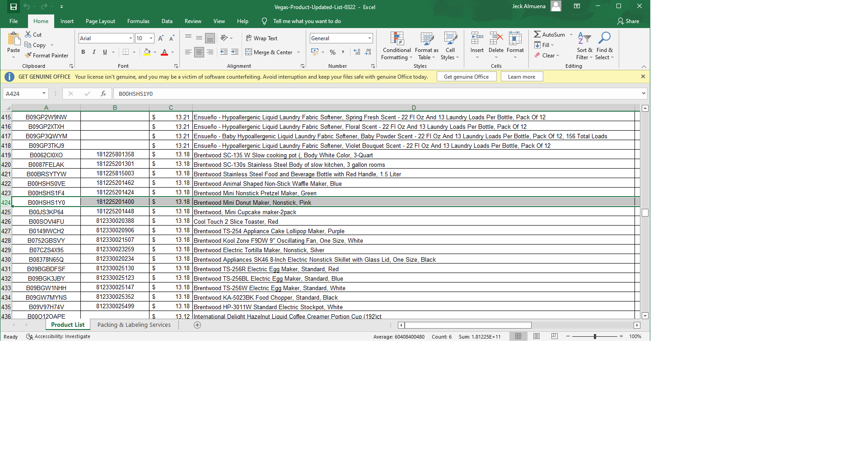Click the Increase Indent icon

click(235, 52)
